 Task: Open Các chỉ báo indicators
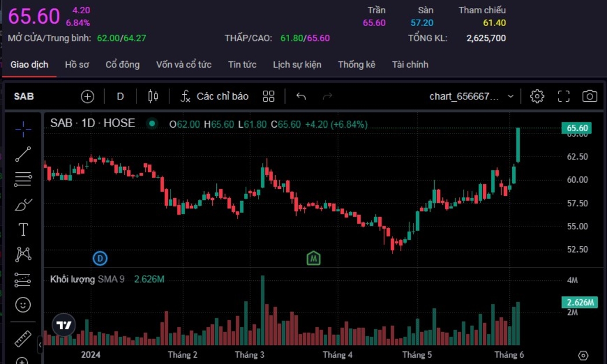[x=214, y=96]
